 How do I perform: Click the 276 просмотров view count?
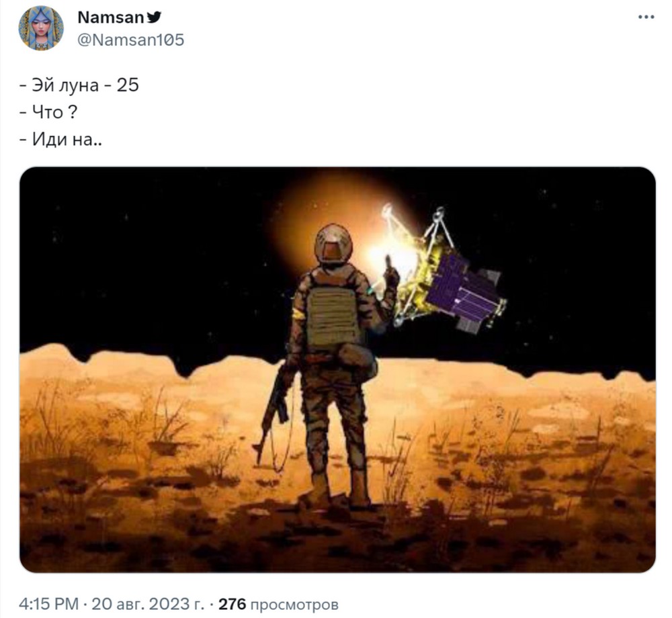pyautogui.click(x=279, y=605)
